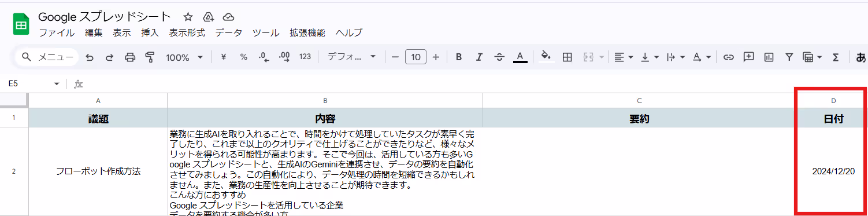Image resolution: width=868 pixels, height=216 pixels.
Task: Select all cells via corner box
Action: point(14,101)
